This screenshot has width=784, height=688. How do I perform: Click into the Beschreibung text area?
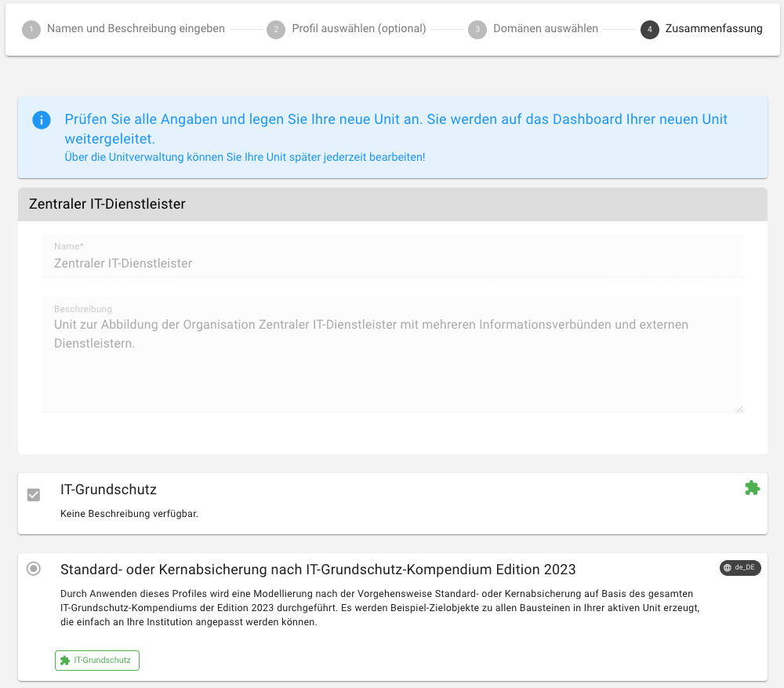pos(392,361)
